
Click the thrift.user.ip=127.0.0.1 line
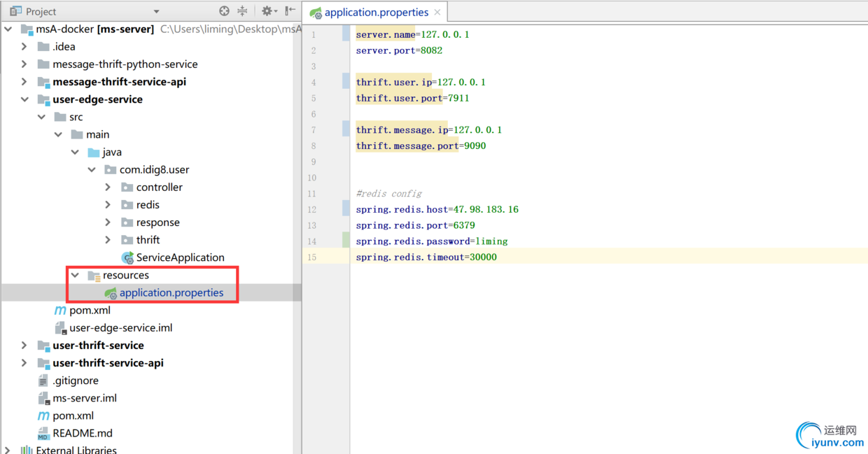(421, 83)
